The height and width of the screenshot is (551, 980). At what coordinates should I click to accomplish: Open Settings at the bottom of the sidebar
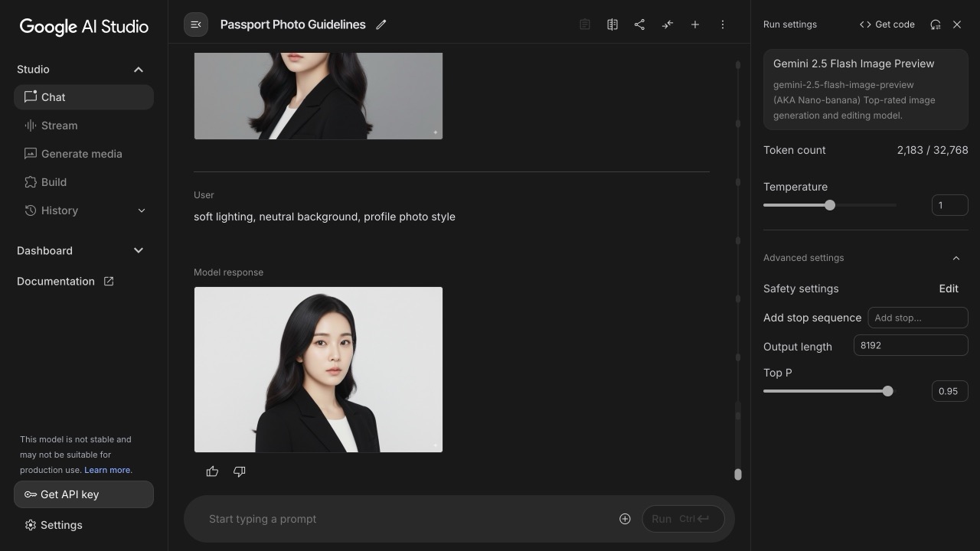click(x=54, y=525)
